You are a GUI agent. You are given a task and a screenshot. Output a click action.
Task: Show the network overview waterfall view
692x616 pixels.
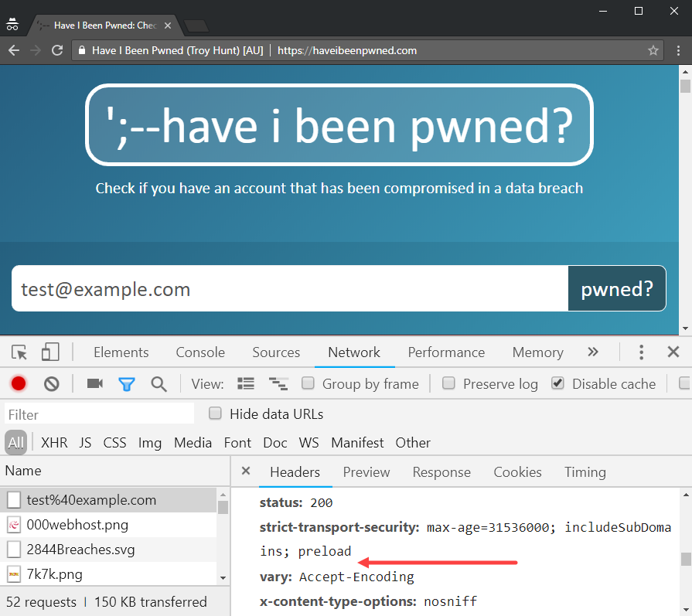tap(278, 384)
